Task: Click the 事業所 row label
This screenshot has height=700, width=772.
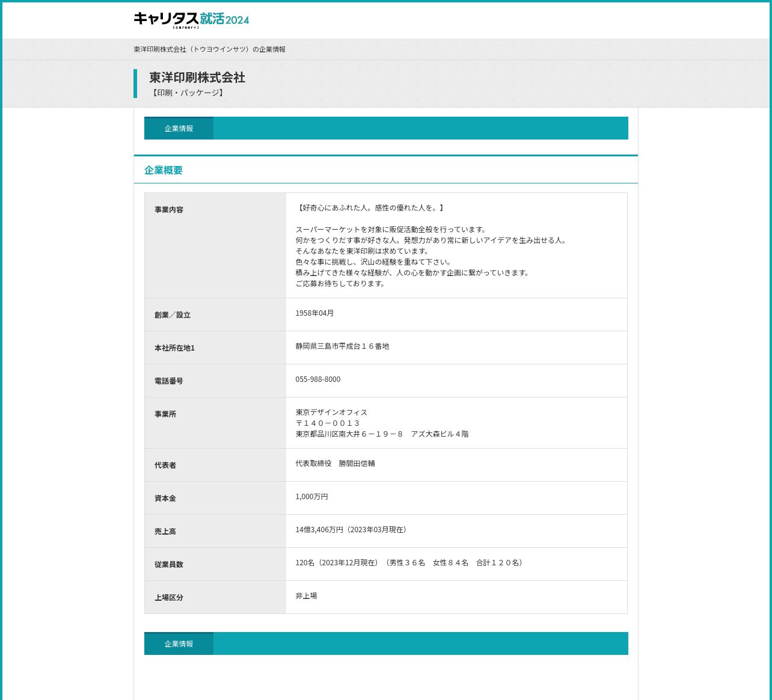Action: coord(165,414)
